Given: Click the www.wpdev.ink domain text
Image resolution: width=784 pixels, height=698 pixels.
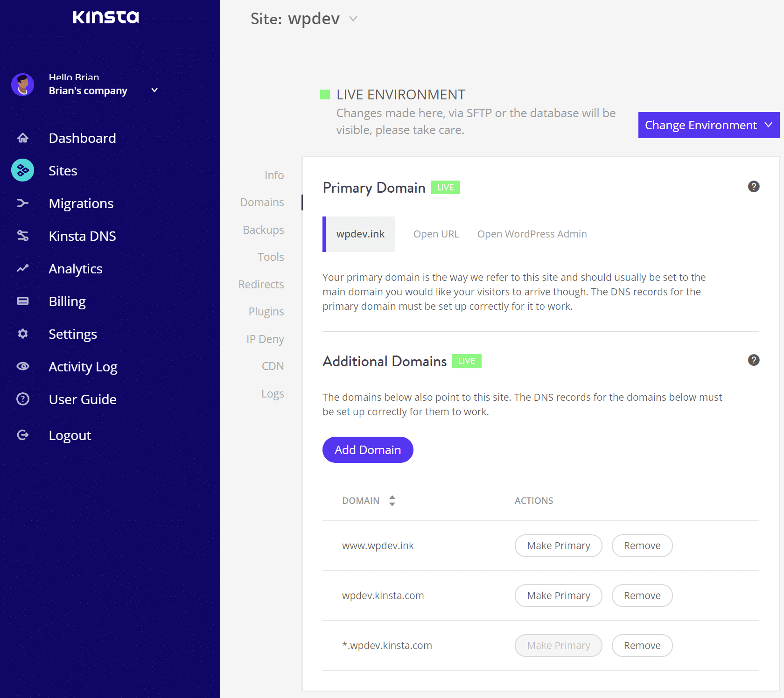Looking at the screenshot, I should [x=378, y=545].
